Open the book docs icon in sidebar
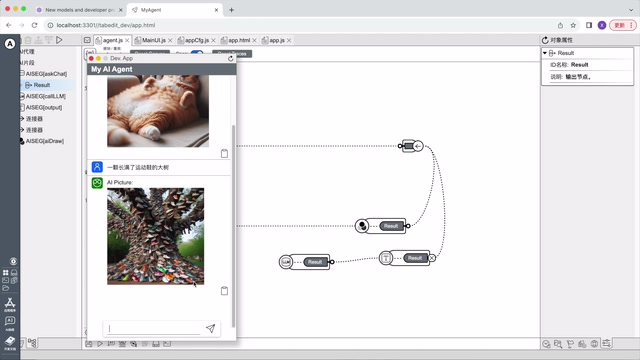The height and width of the screenshot is (360, 640). point(10,342)
